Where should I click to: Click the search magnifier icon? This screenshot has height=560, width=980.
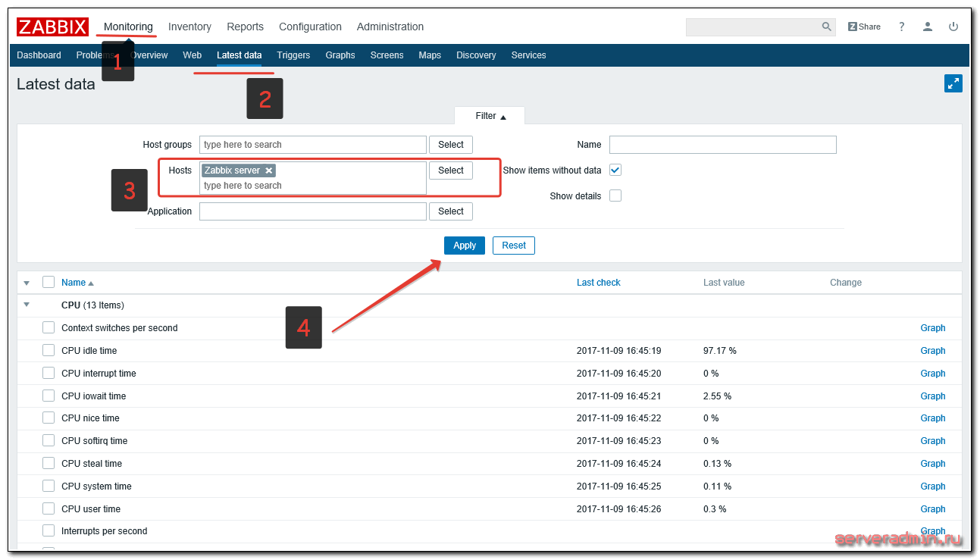click(827, 27)
